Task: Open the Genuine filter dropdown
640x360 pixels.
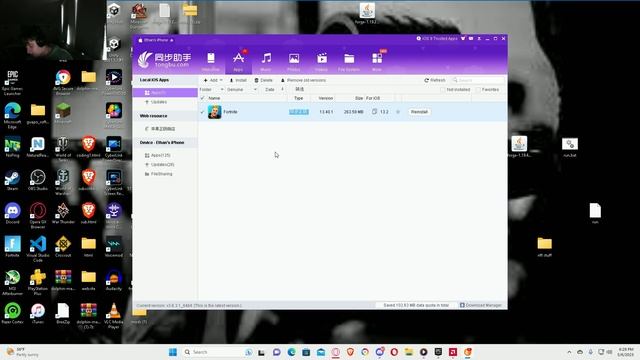Action: point(242,89)
